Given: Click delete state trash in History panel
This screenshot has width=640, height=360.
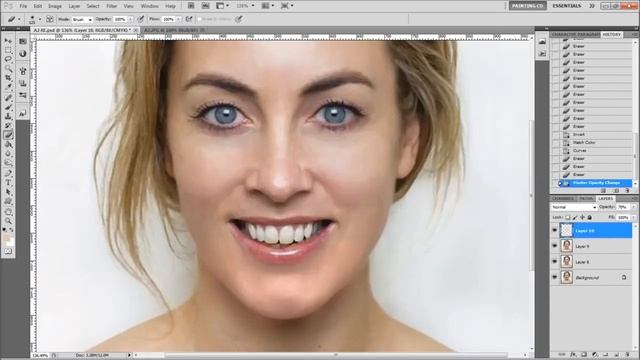Looking at the screenshot, I should point(627,191).
